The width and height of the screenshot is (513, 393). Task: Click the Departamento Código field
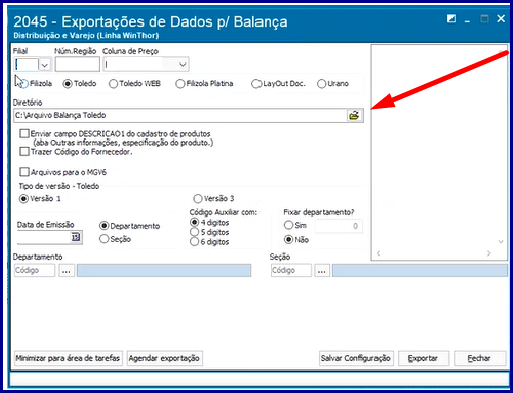point(34,270)
